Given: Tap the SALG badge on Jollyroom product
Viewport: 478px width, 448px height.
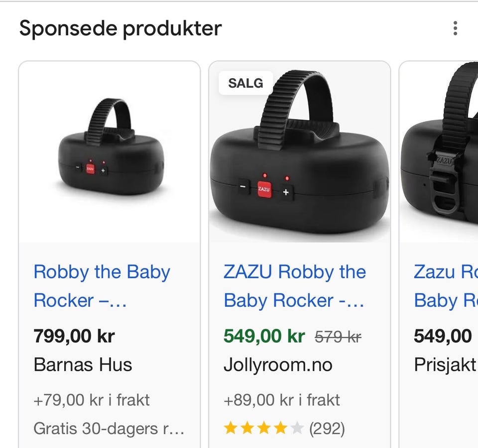Looking at the screenshot, I should point(245,83).
